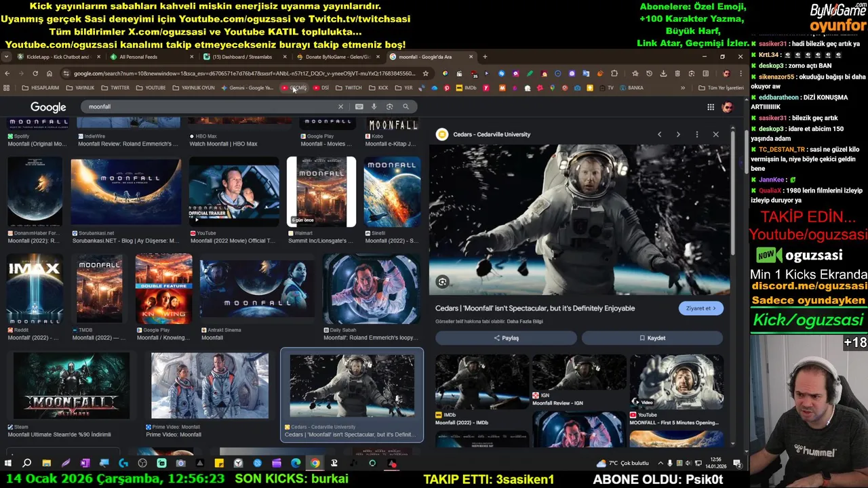This screenshot has width=868, height=488.
Task: Open the Gemini bookmark
Action: click(x=247, y=87)
